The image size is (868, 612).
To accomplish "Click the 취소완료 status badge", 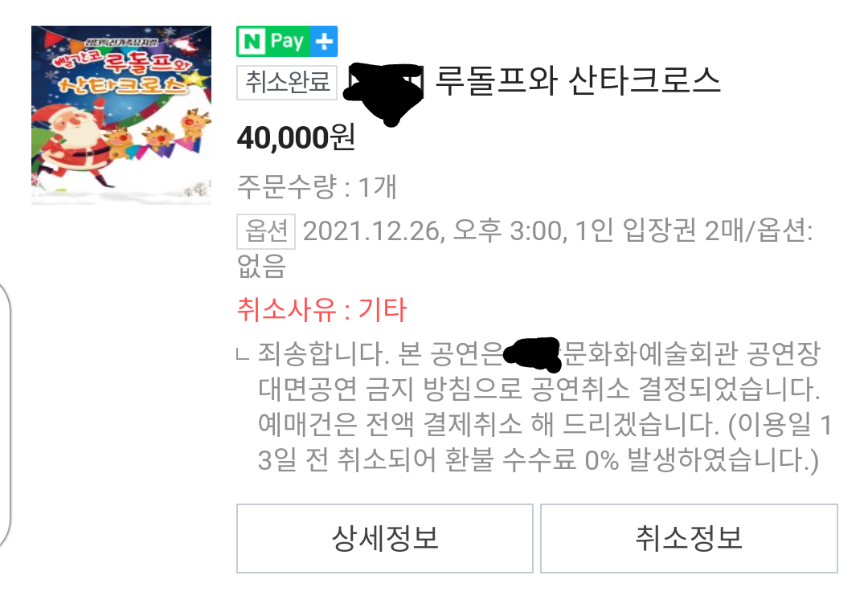I will pos(287,83).
